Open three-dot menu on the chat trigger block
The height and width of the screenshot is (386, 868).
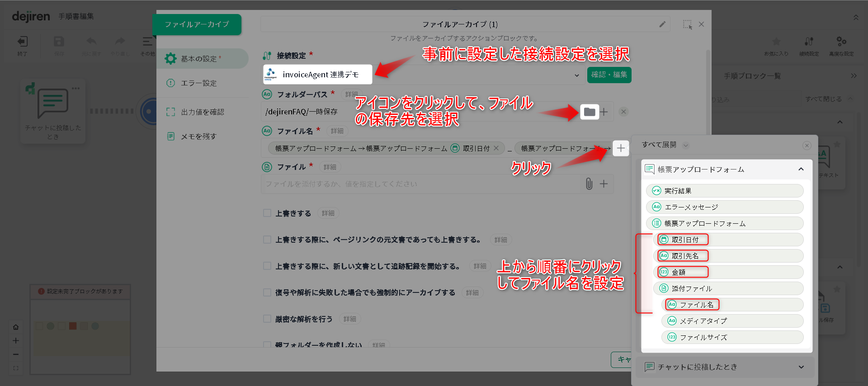click(x=75, y=88)
